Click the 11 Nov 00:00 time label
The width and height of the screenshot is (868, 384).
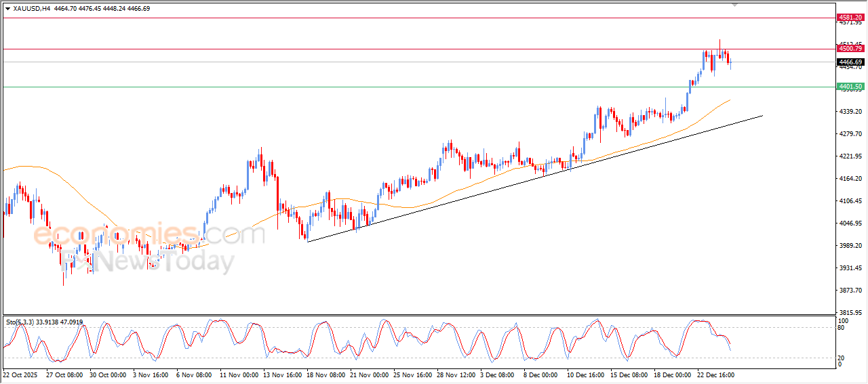coord(239,375)
